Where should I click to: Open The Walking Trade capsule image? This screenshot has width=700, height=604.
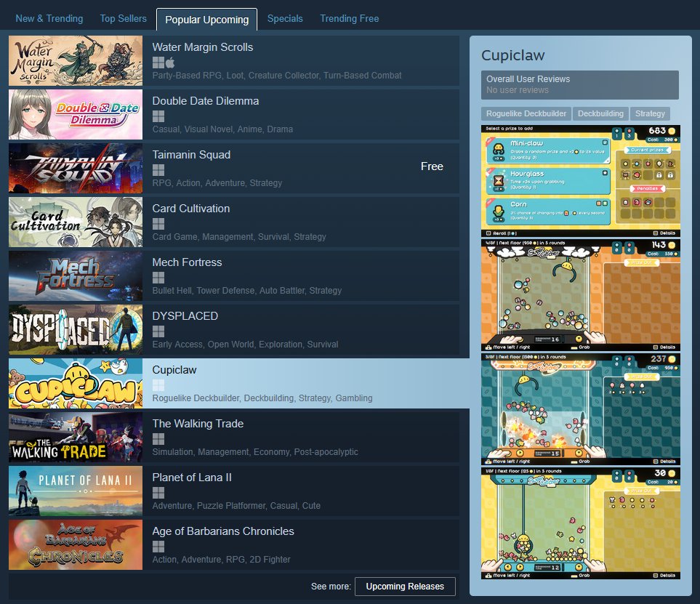pyautogui.click(x=76, y=437)
